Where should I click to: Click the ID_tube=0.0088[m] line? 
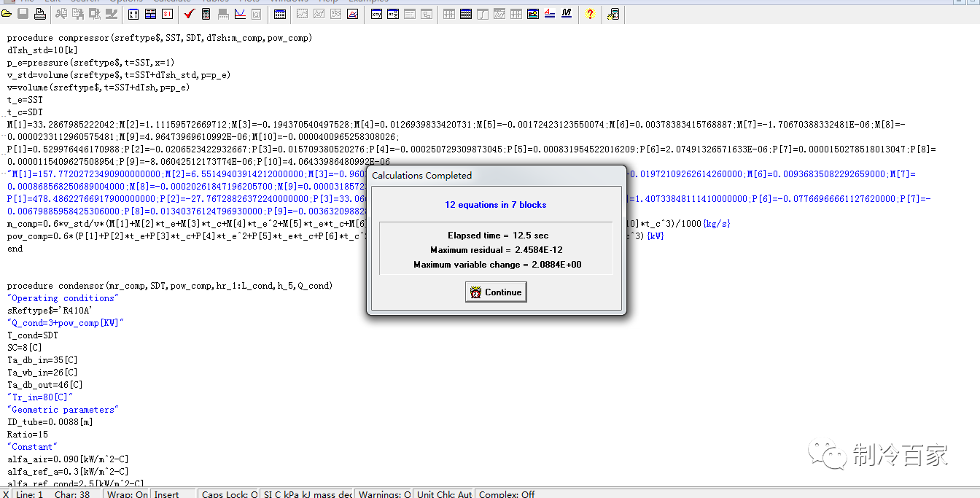[50, 422]
